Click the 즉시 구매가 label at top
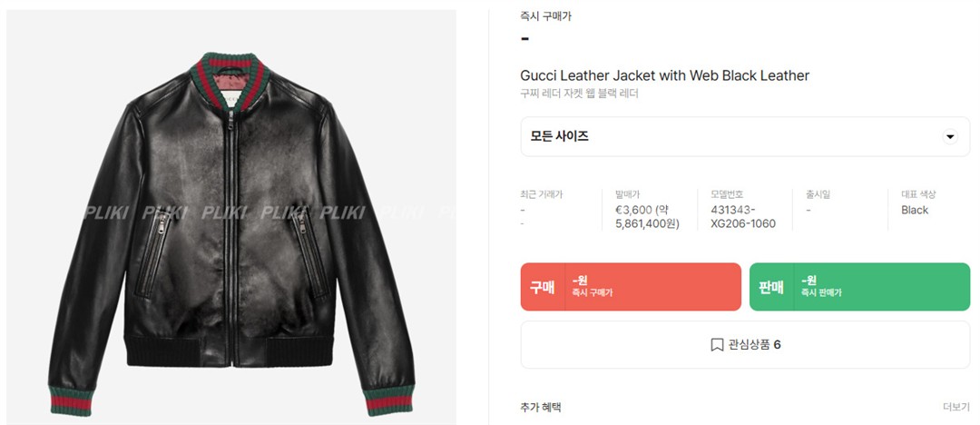 click(x=545, y=16)
